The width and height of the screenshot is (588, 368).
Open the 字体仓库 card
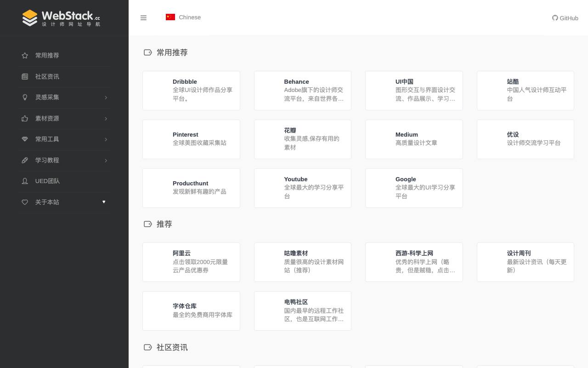[191, 311]
